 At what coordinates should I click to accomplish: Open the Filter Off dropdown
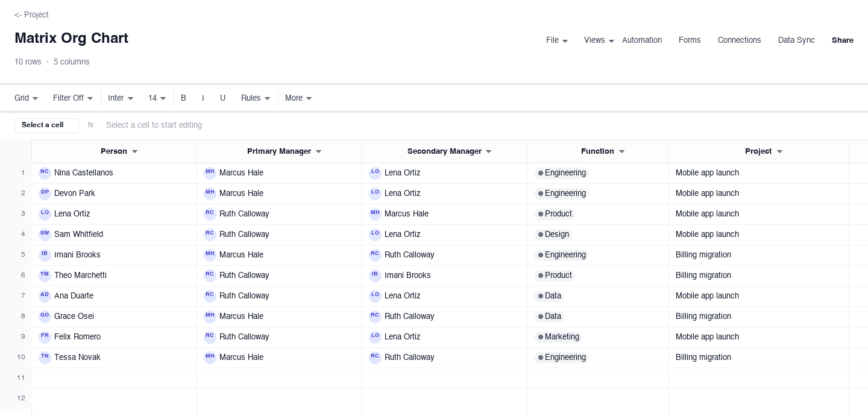point(73,98)
